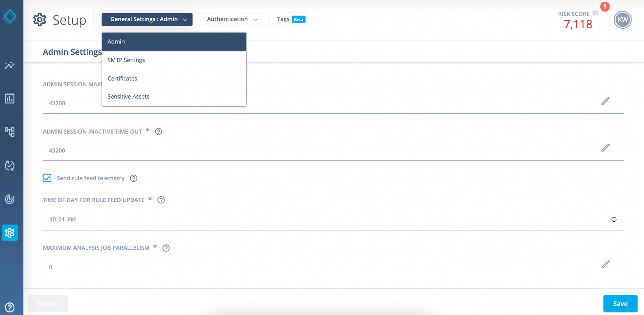The height and width of the screenshot is (315, 644).
Task: Select Sensitive Assets menu option
Action: point(128,97)
